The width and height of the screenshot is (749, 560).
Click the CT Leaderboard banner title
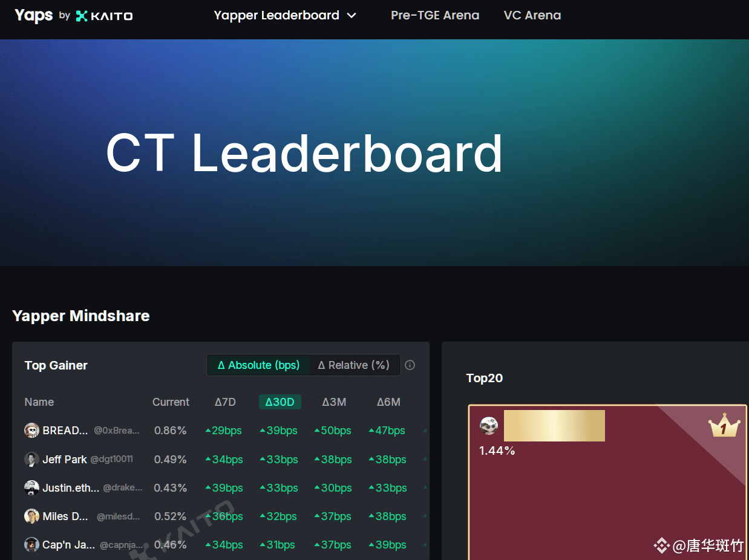coord(304,153)
